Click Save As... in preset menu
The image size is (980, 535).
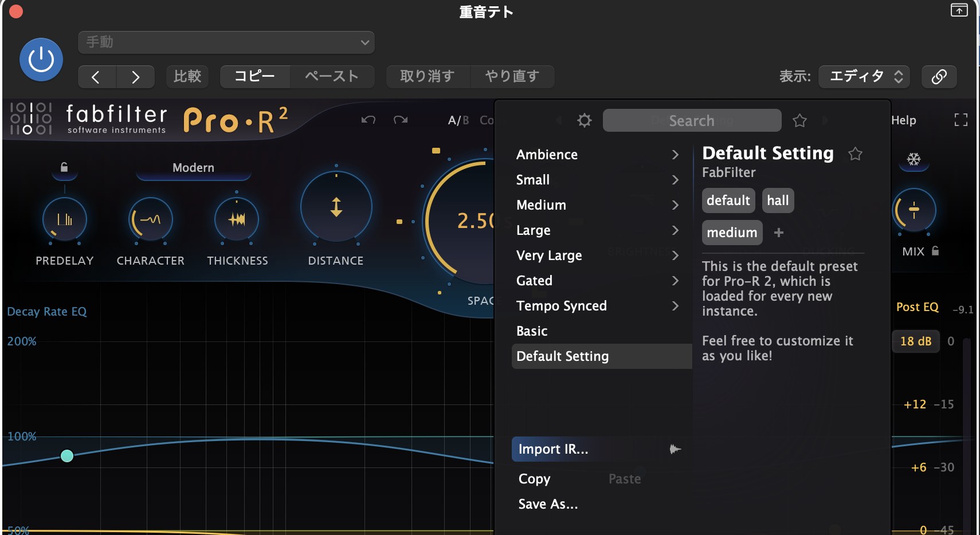pyautogui.click(x=548, y=504)
